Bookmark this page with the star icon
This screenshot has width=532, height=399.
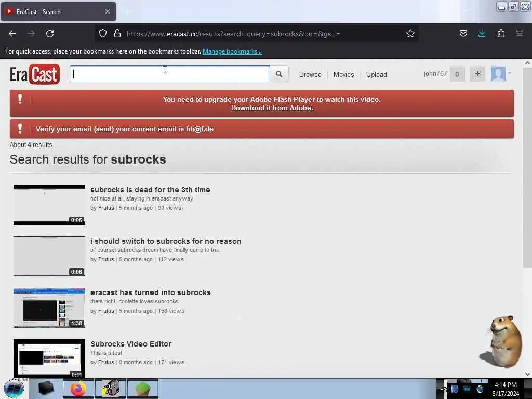click(410, 34)
